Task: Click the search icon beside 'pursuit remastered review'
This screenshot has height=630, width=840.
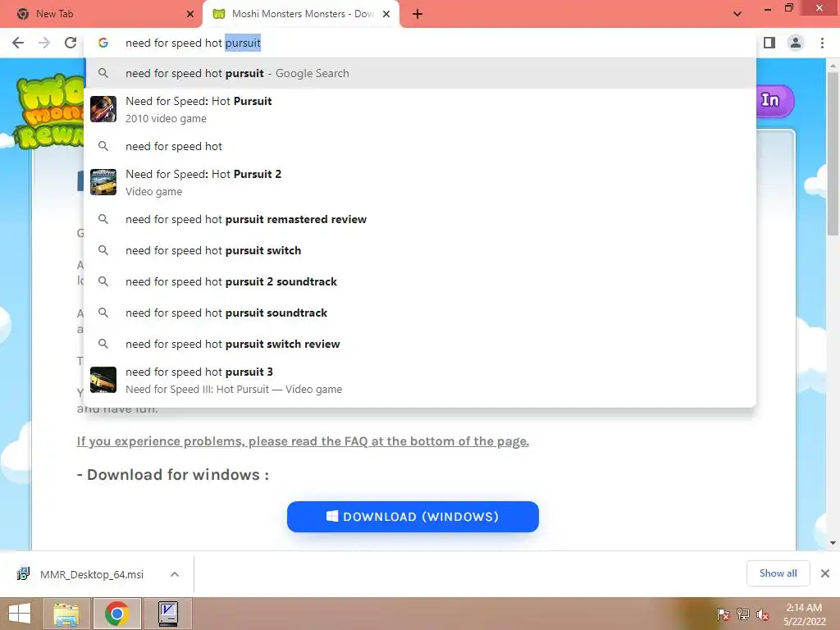Action: coord(103,219)
